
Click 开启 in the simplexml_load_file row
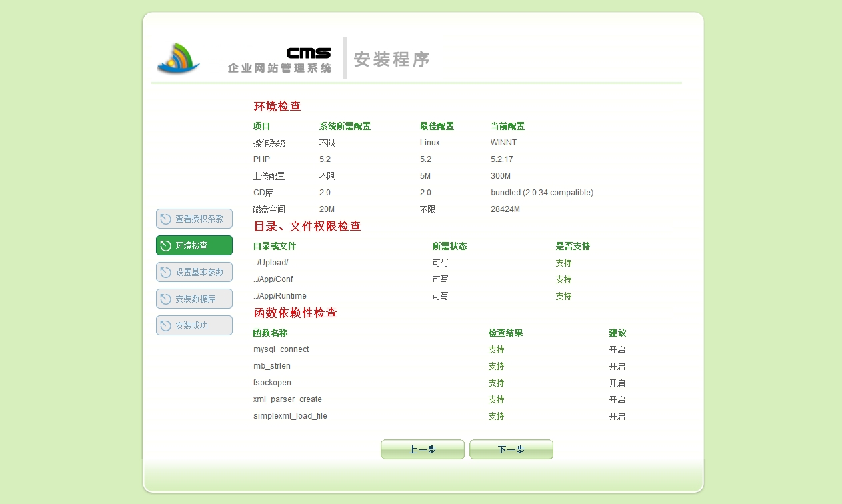617,416
